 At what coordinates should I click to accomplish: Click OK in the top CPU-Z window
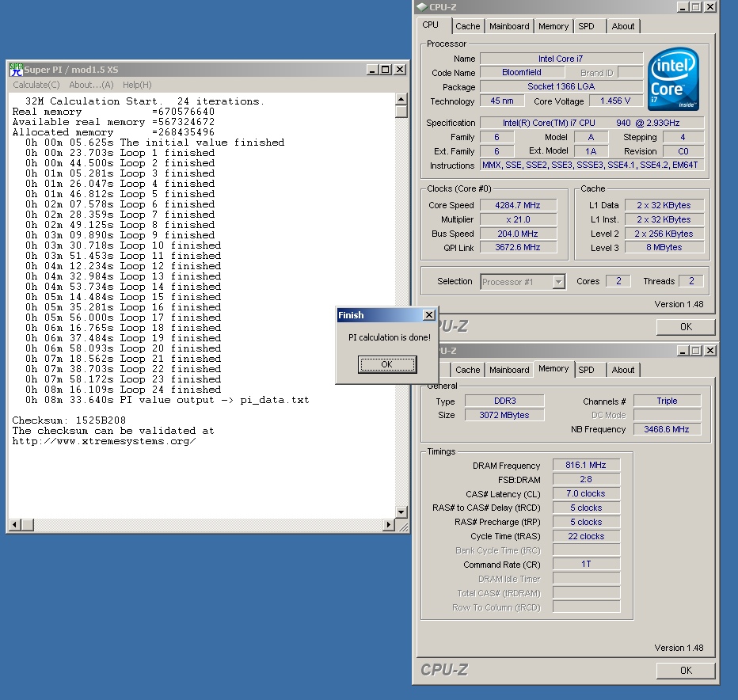(686, 327)
